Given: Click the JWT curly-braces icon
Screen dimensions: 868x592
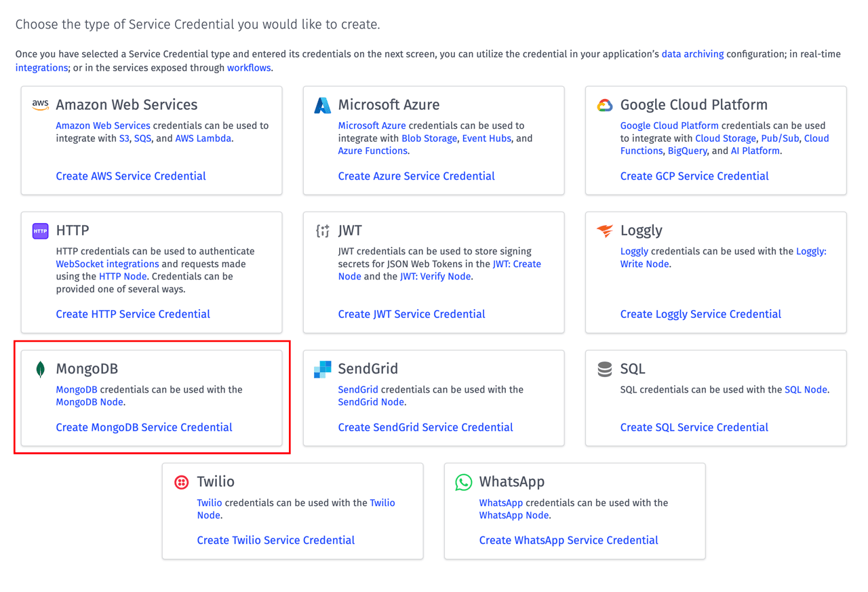Looking at the screenshot, I should point(321,231).
